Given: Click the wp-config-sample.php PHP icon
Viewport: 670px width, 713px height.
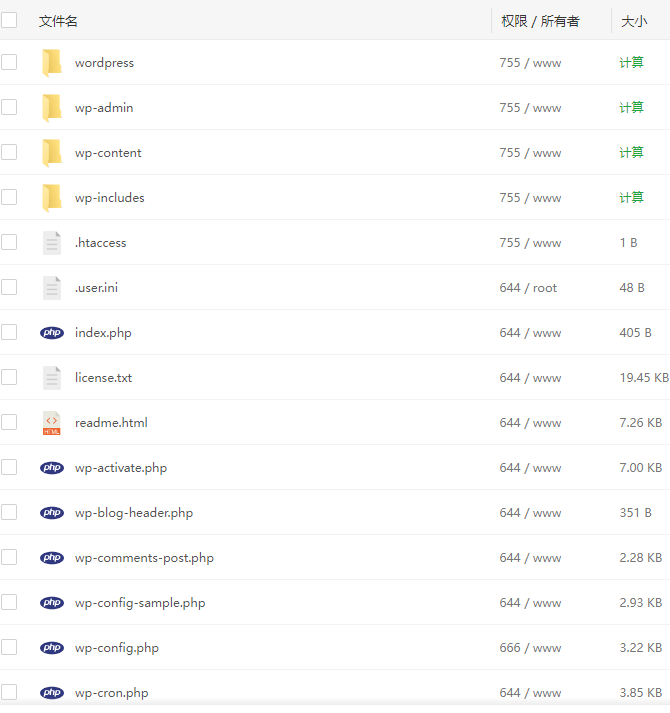Looking at the screenshot, I should click(x=52, y=603).
